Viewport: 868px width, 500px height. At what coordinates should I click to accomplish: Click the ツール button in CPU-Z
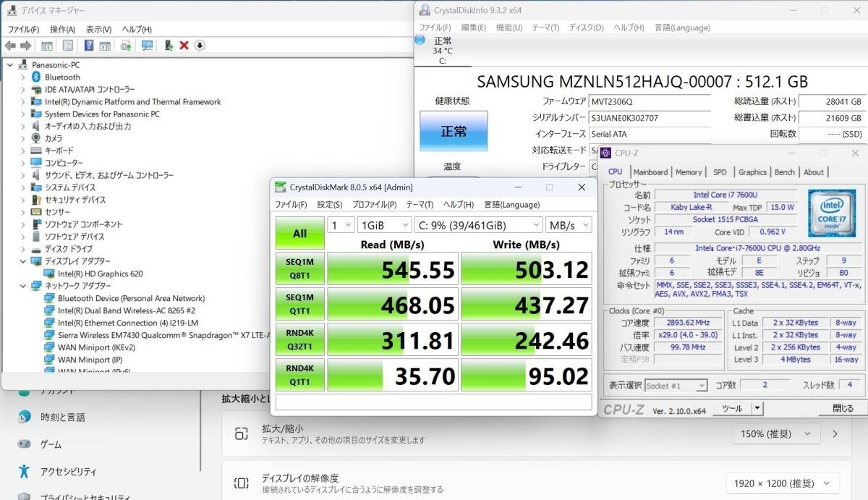(x=732, y=409)
